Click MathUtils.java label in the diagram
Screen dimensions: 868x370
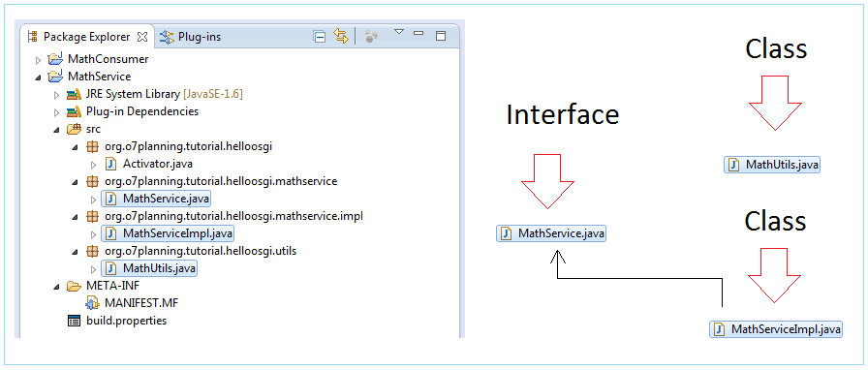772,165
